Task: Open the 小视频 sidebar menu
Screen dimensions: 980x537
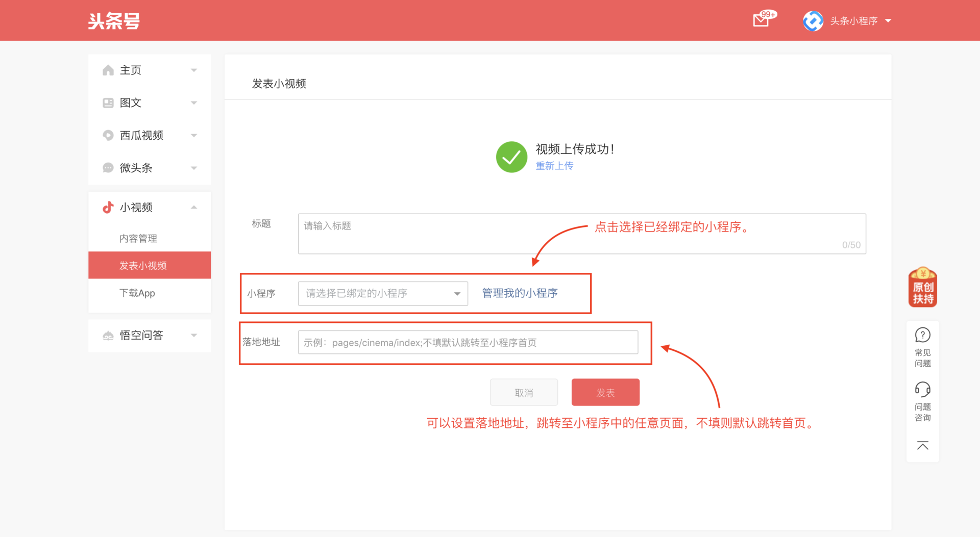Action: coord(150,208)
